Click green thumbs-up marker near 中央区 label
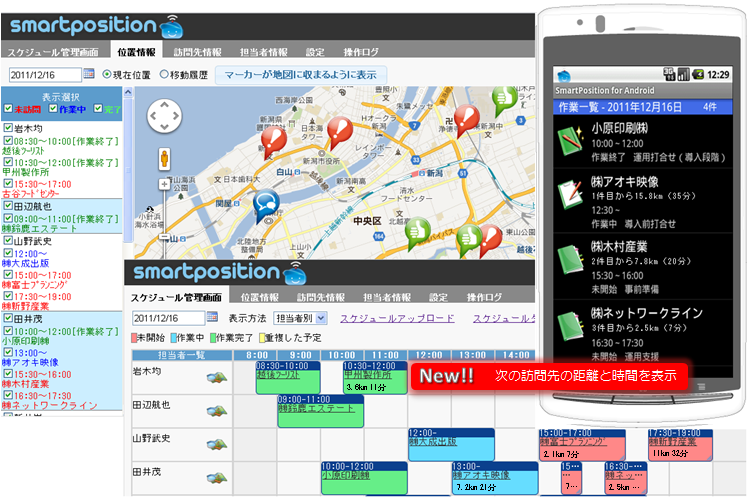This screenshot has width=752, height=498. [x=417, y=232]
